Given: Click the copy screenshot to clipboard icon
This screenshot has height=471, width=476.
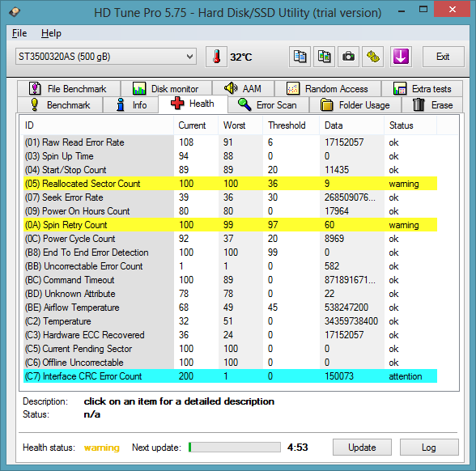Looking at the screenshot, I should (324, 57).
